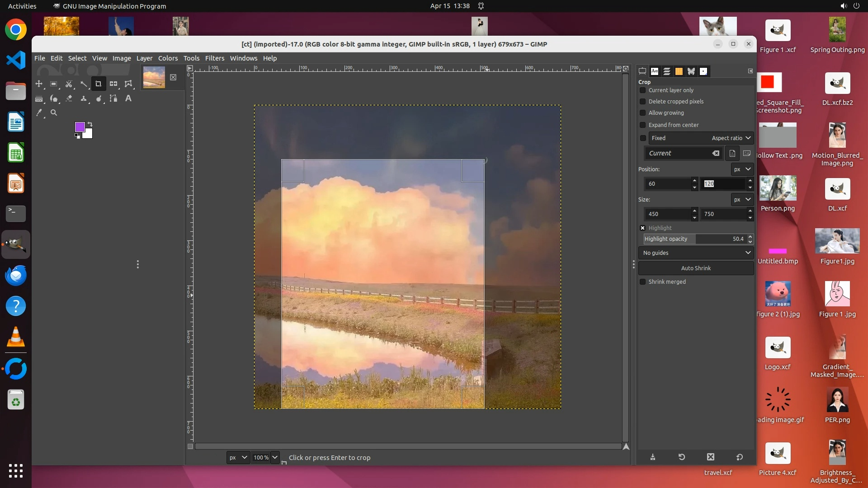Select the Eraser tool
Viewport: 868px width, 488px height.
[69, 99]
